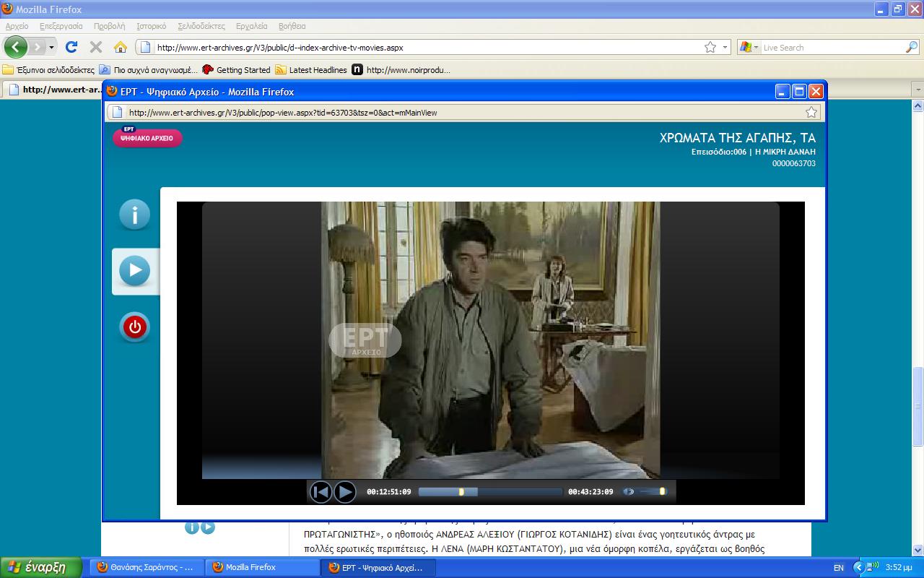Click the video seek bar handle
Image resolution: width=924 pixels, height=578 pixels.
point(462,492)
